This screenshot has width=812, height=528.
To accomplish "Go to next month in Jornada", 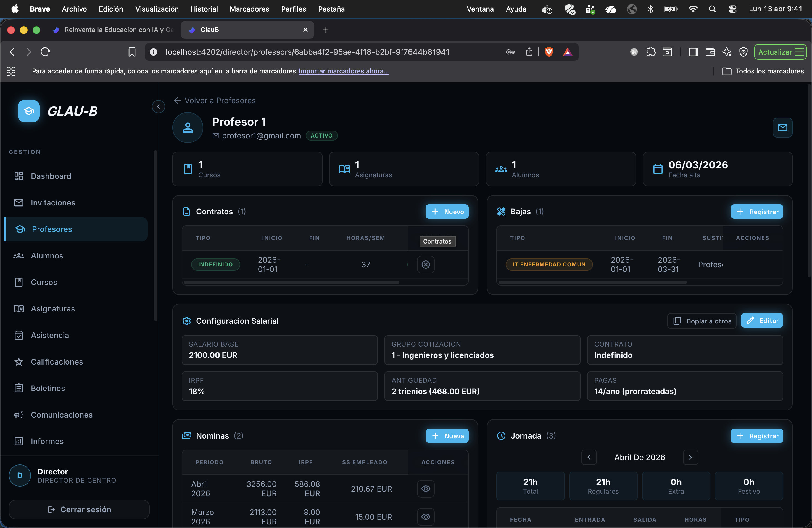I will tap(690, 457).
